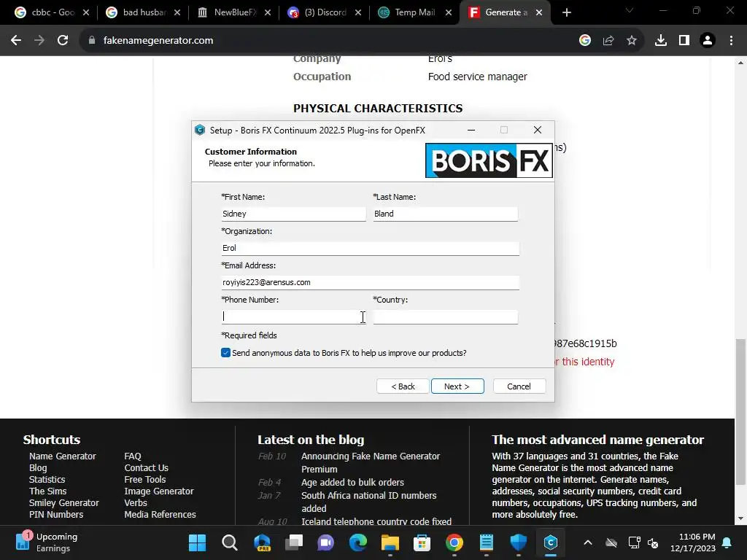Open the PIN Numbers link
The width and height of the screenshot is (747, 560).
pos(56,514)
